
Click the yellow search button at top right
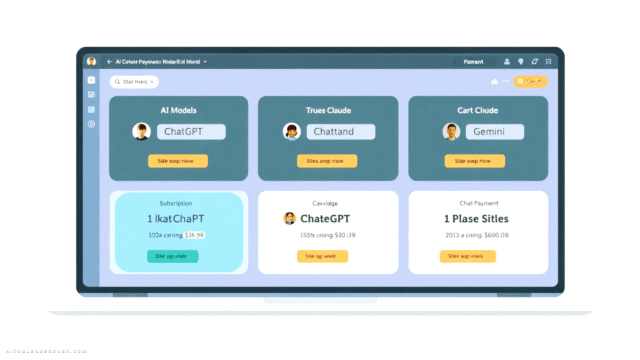coord(530,82)
